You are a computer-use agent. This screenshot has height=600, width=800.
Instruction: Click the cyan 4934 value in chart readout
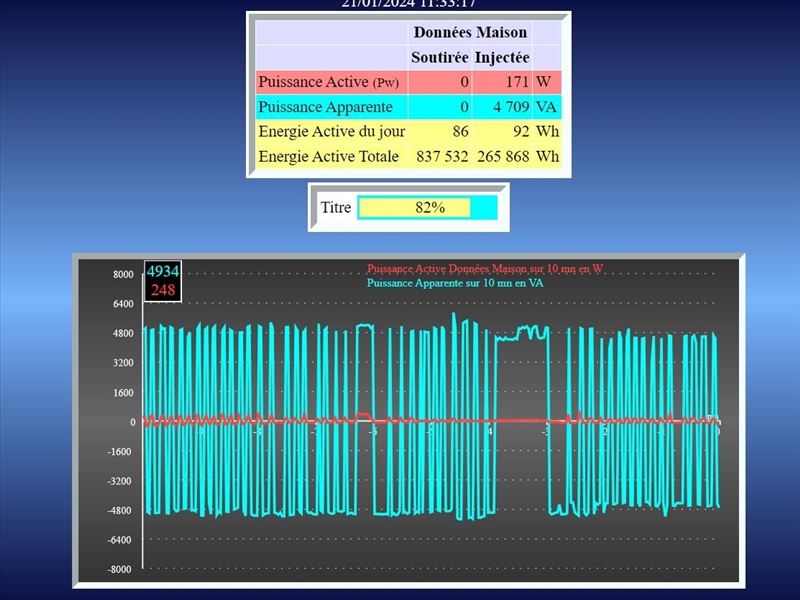(163, 272)
